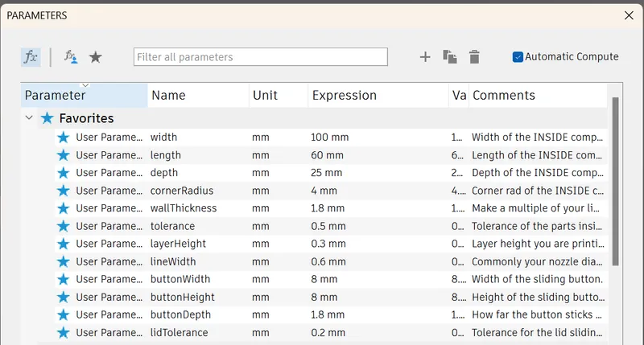The image size is (644, 345).
Task: Select the fx all-parameters filter icon
Action: tap(31, 56)
